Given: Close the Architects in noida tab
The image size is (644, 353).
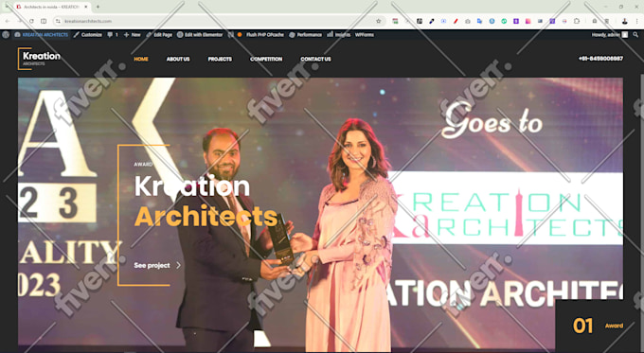Looking at the screenshot, I should click(86, 7).
